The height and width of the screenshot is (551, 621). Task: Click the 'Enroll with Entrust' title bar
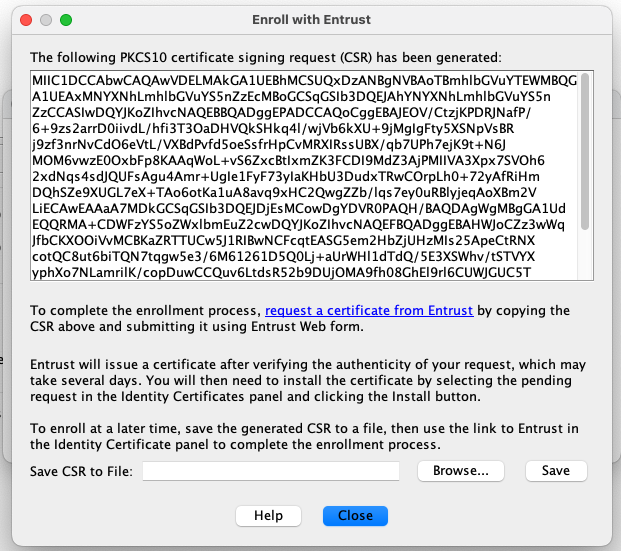(x=311, y=19)
